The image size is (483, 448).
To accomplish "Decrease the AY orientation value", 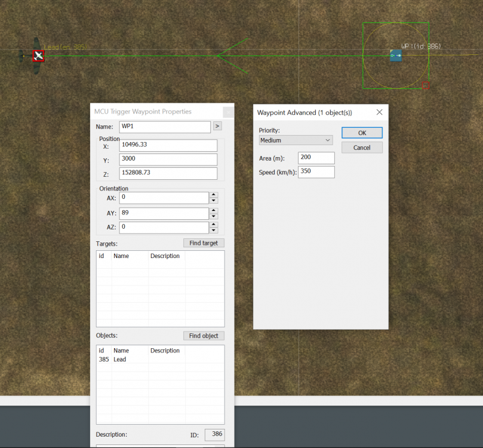I will pos(213,216).
